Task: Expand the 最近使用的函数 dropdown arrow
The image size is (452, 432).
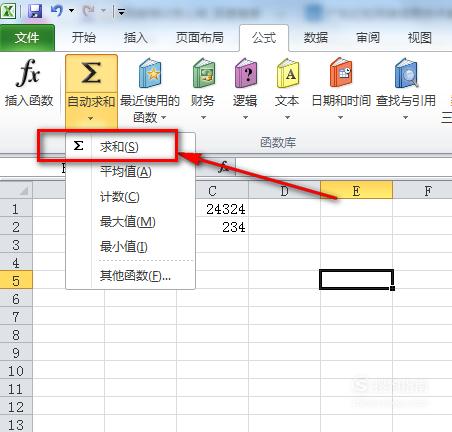Action: pyautogui.click(x=163, y=117)
